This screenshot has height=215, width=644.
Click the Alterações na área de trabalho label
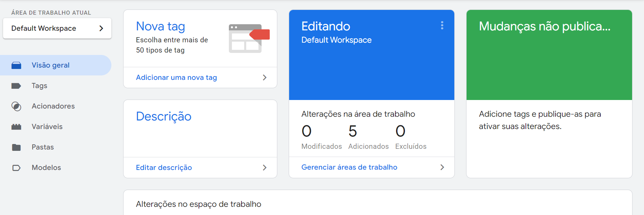coord(358,114)
